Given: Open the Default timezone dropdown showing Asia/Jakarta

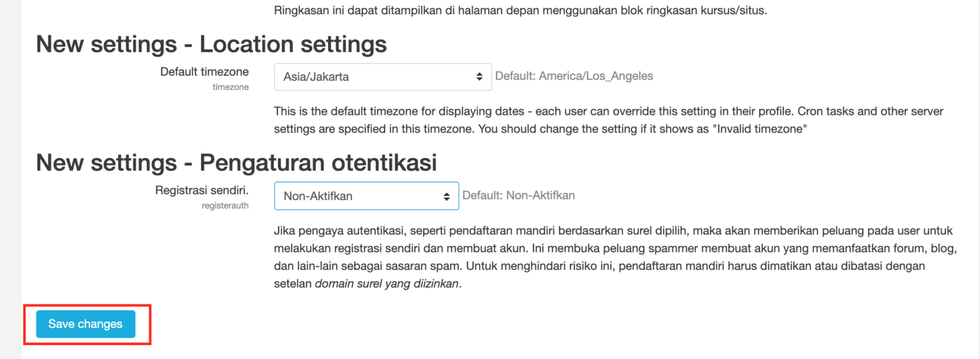Looking at the screenshot, I should pyautogui.click(x=382, y=77).
